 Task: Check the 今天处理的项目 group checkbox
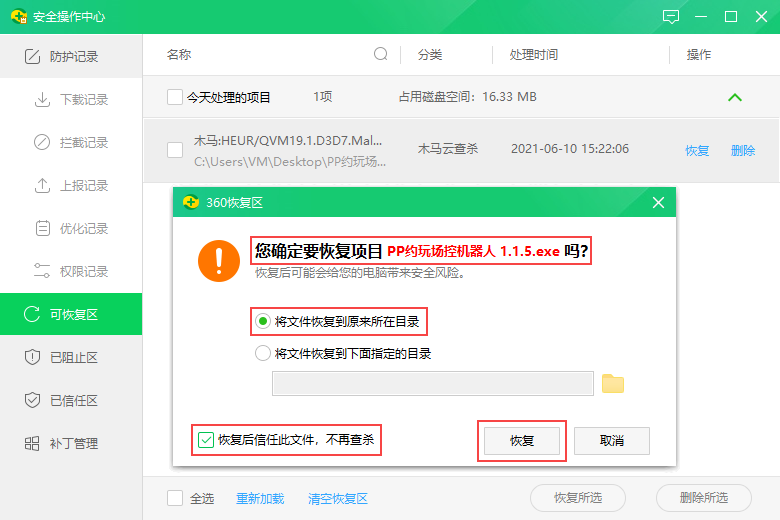point(175,97)
